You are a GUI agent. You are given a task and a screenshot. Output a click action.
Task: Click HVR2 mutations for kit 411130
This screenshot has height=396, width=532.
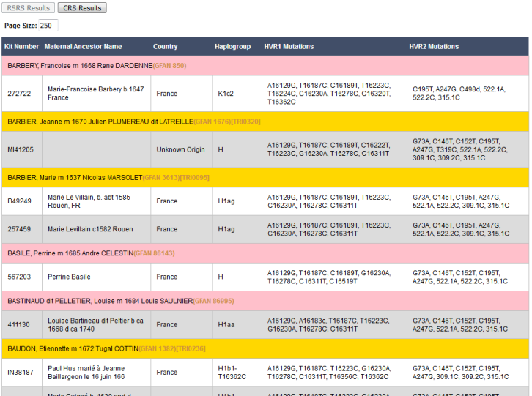pyautogui.click(x=468, y=325)
